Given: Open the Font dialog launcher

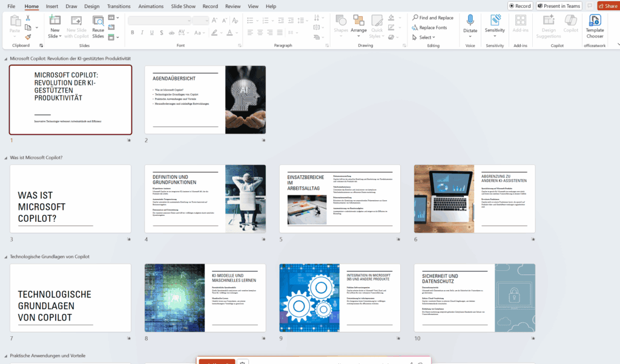Looking at the screenshot, I should click(240, 46).
